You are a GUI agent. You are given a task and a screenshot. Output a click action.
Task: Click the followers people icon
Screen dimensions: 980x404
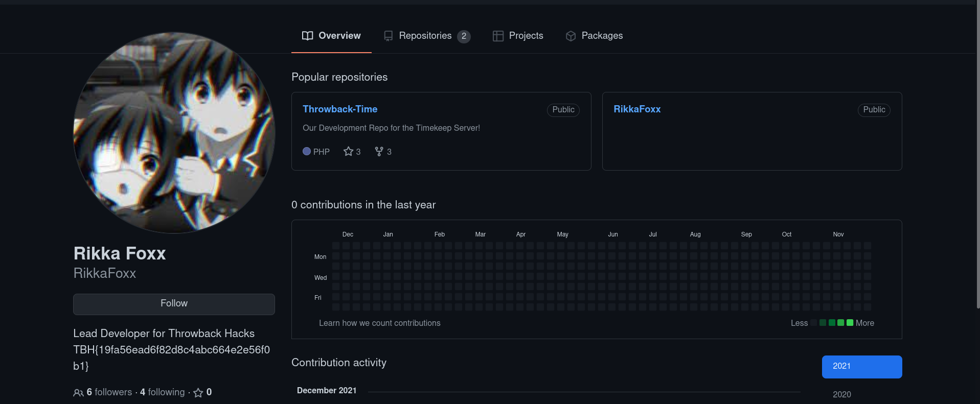pos(78,393)
